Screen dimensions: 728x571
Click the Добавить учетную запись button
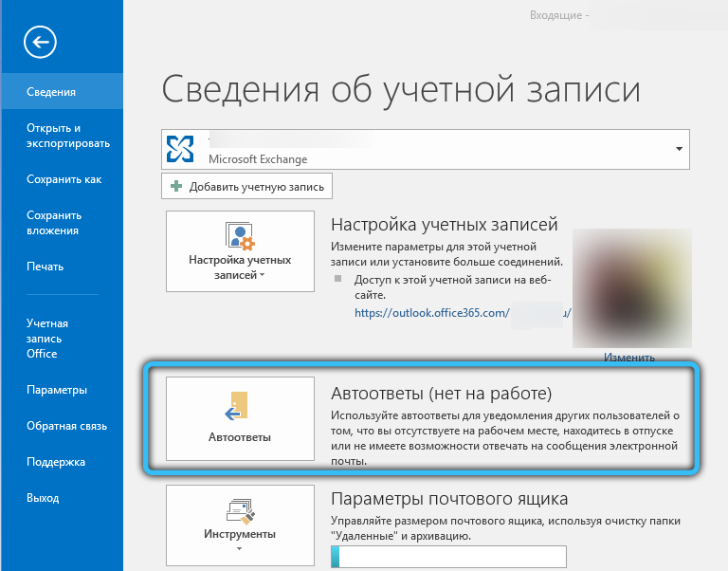tap(247, 187)
